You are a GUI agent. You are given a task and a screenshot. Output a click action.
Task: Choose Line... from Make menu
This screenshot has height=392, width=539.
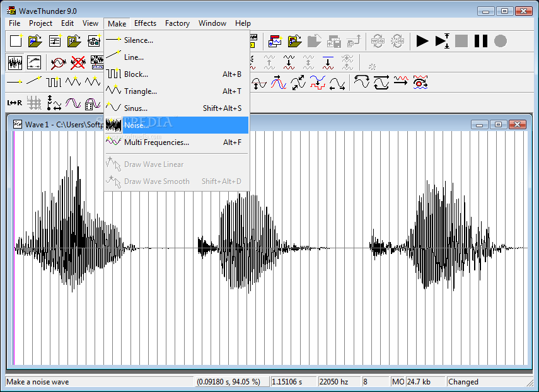click(x=177, y=57)
